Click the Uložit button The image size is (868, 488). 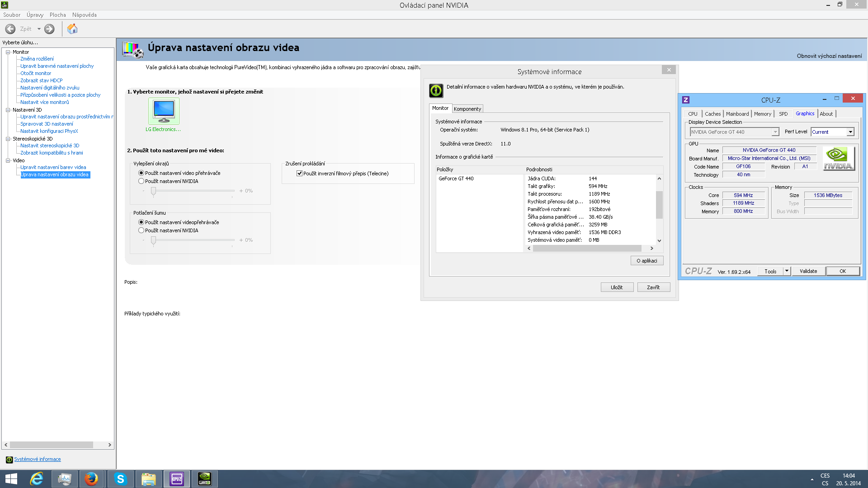point(617,287)
